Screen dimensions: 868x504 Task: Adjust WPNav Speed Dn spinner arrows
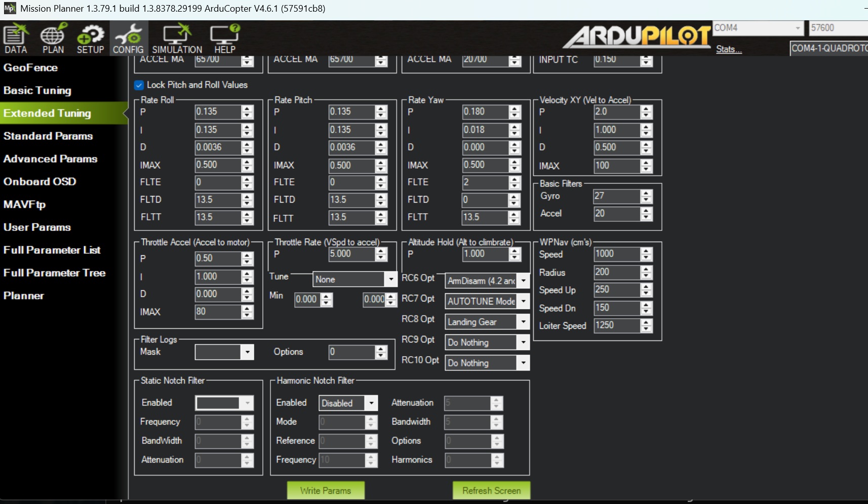click(x=646, y=308)
